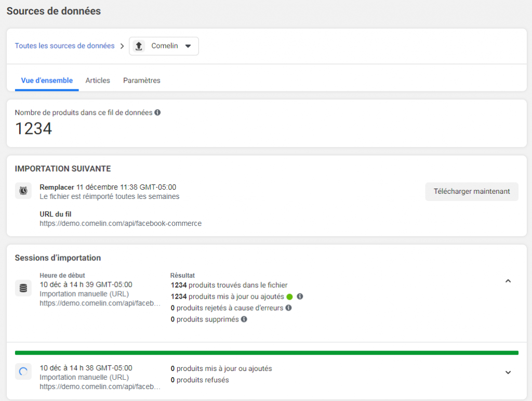Click the feed URL under URL du fil

(x=121, y=223)
